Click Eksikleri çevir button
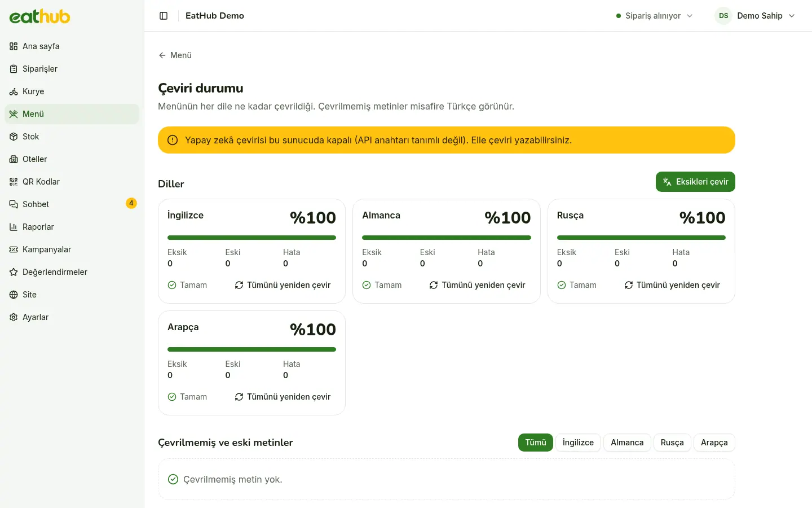812x508 pixels. point(695,182)
